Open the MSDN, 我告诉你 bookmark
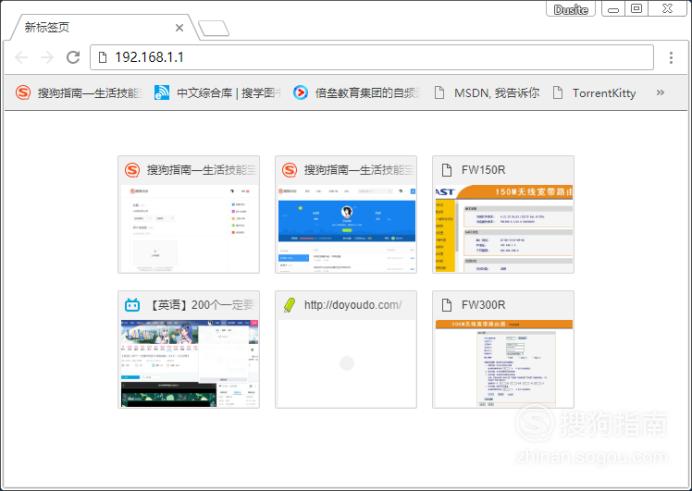The width and height of the screenshot is (692, 491). tap(487, 93)
